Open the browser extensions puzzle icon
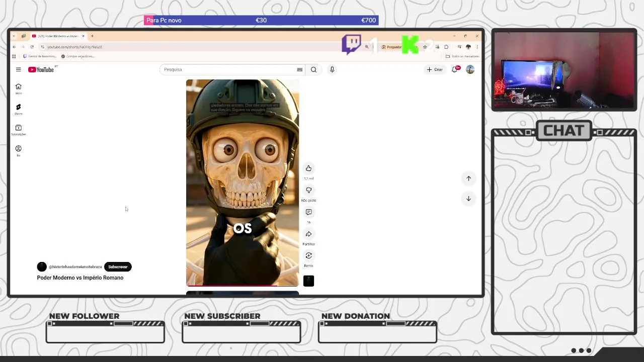The image size is (644, 362). tap(446, 47)
